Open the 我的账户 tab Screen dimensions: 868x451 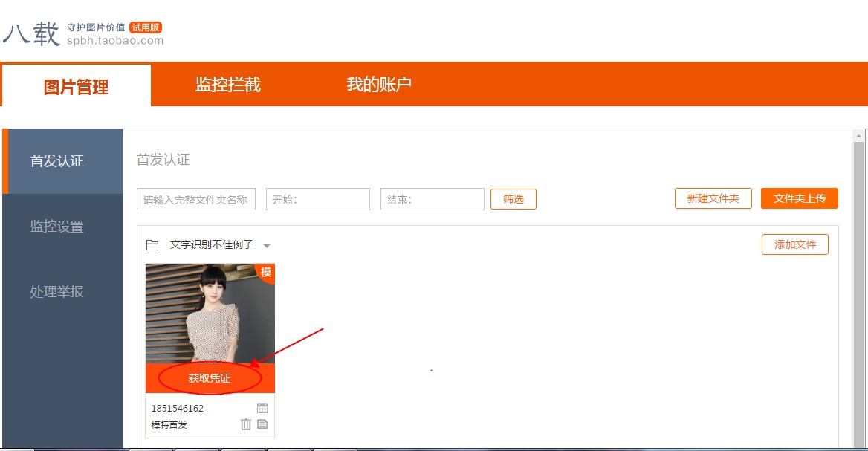(380, 85)
